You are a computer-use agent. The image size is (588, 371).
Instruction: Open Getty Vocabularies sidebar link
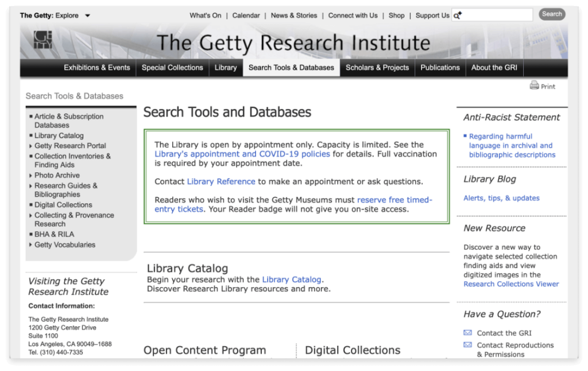pyautogui.click(x=65, y=245)
